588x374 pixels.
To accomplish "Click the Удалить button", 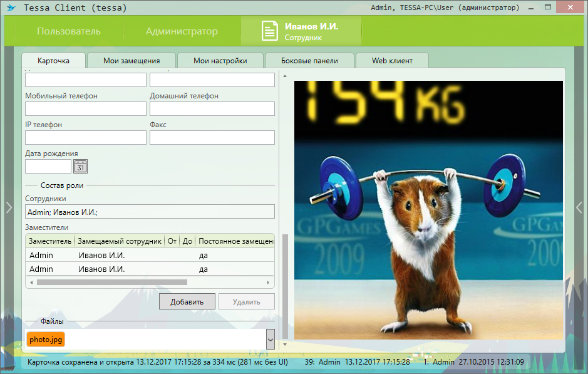I will coord(246,301).
